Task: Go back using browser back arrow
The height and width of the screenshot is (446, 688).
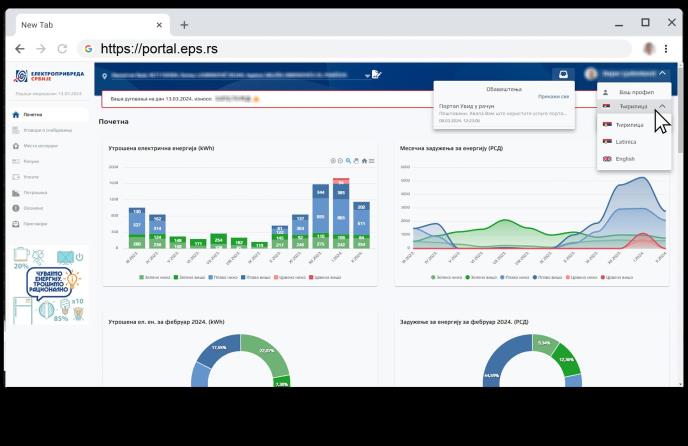Action: point(20,48)
